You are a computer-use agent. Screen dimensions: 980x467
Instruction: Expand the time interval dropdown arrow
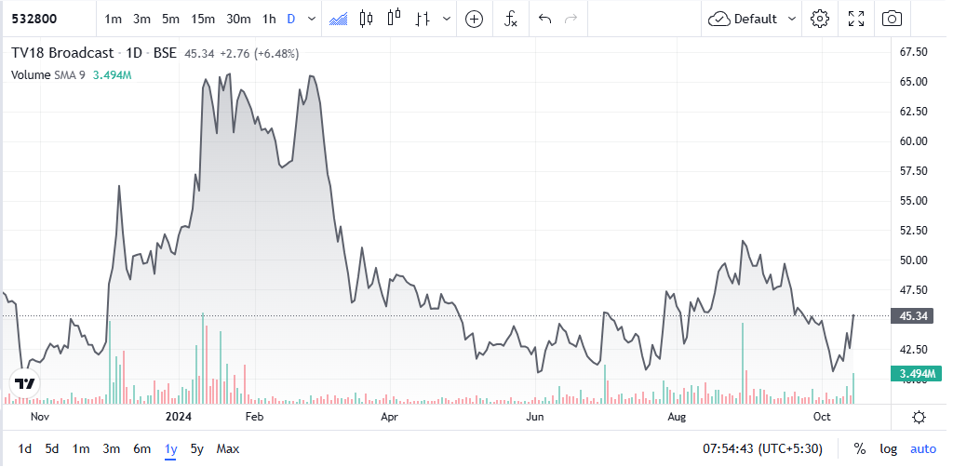tap(312, 19)
